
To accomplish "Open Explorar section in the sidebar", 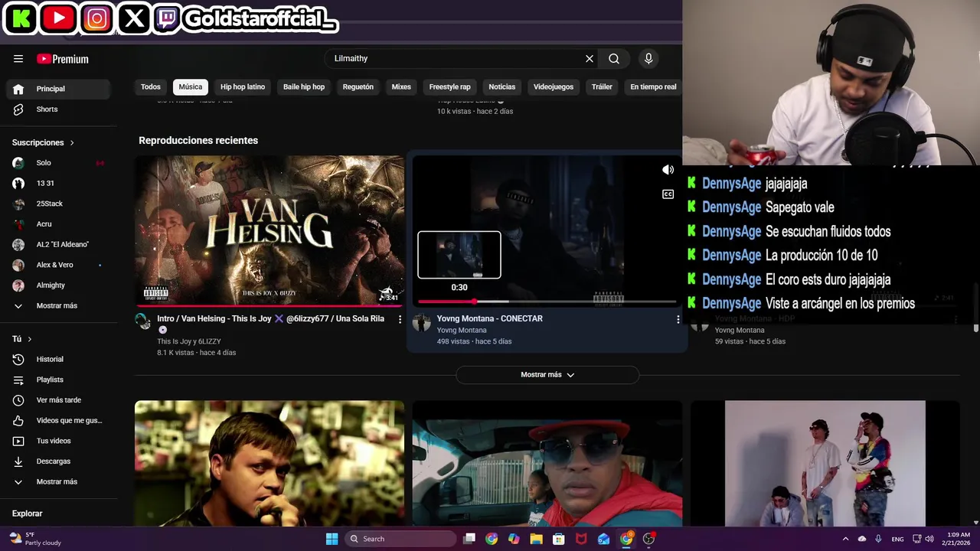I will point(28,514).
